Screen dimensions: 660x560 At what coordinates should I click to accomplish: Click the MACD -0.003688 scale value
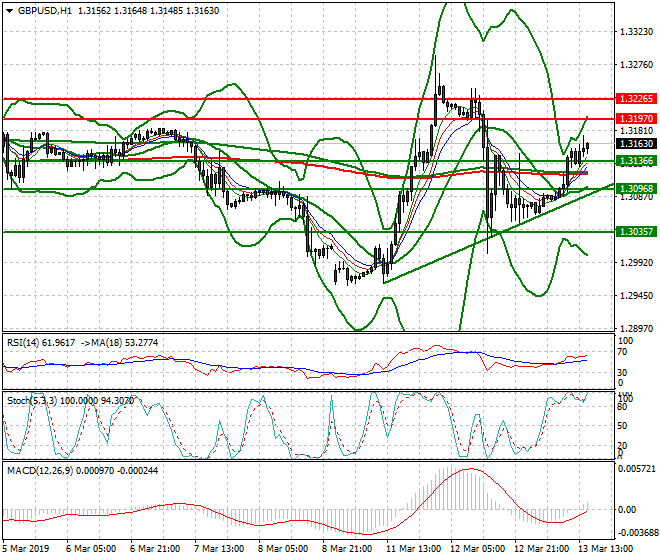(x=637, y=533)
